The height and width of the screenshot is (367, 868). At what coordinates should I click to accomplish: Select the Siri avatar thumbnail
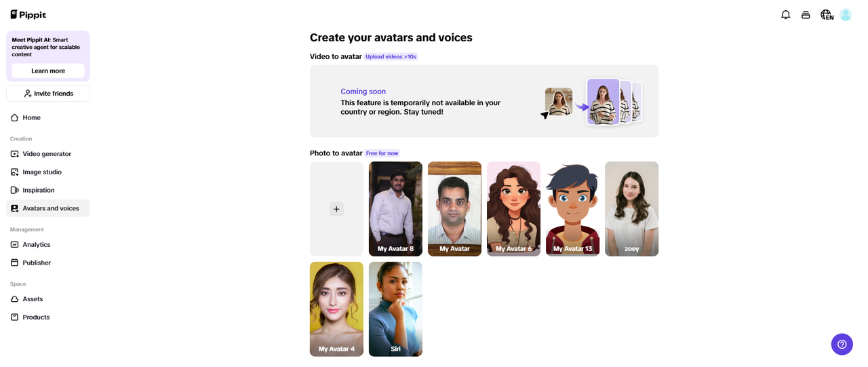pos(395,309)
